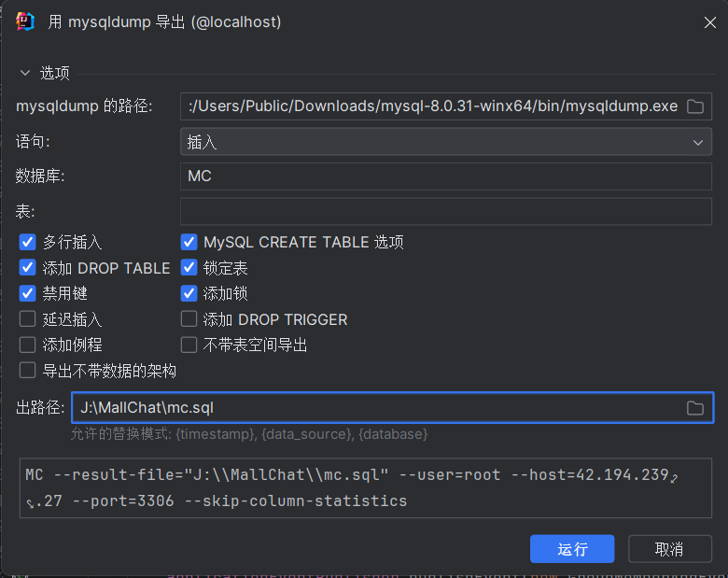The image size is (728, 578).
Task: Run the export with 运行 button
Action: click(x=572, y=549)
